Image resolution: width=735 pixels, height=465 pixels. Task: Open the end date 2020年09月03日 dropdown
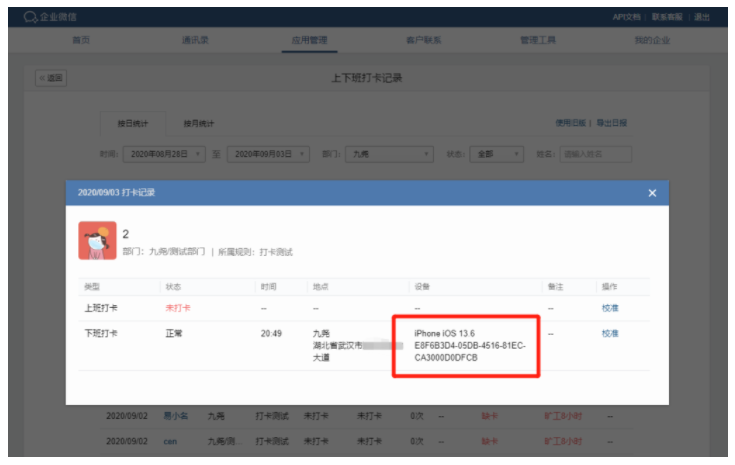(x=268, y=154)
